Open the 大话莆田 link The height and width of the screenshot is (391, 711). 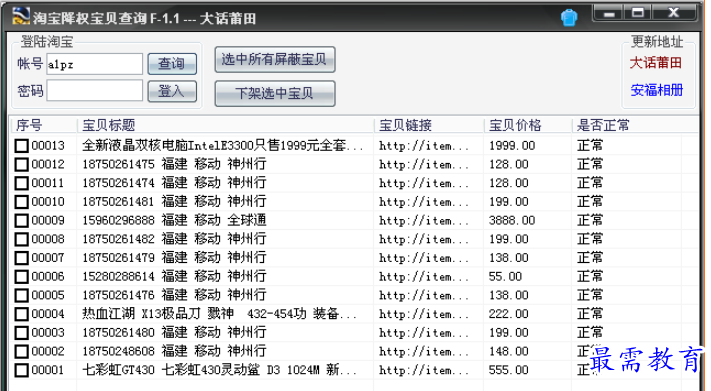656,63
